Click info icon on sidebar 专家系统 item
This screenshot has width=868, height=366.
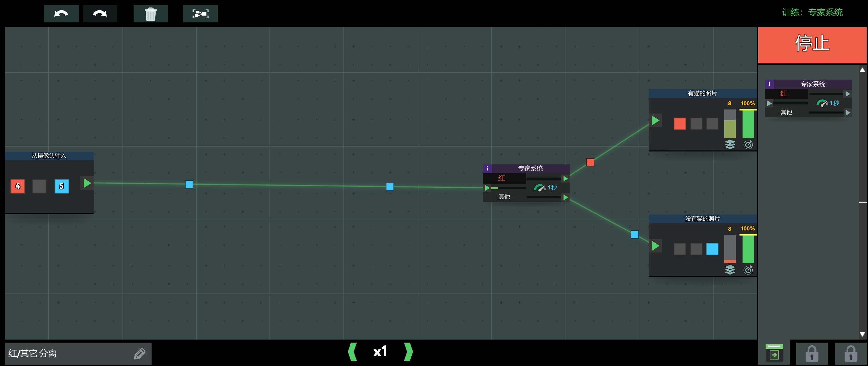click(x=769, y=84)
